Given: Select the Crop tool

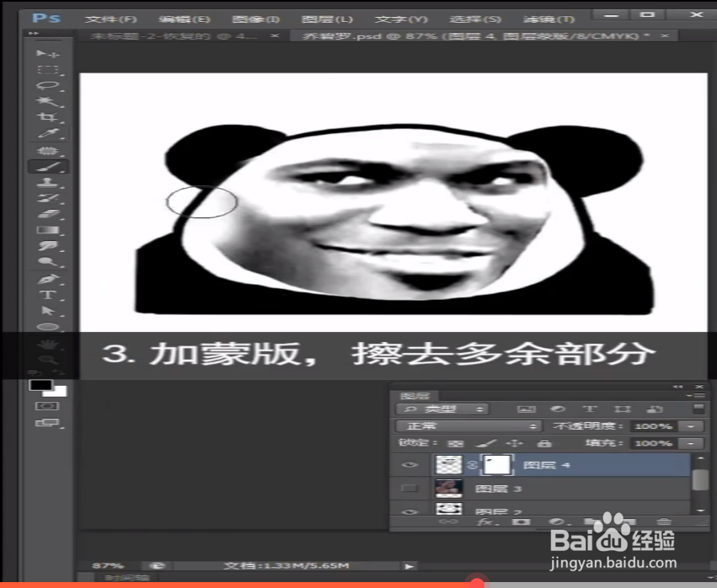Looking at the screenshot, I should tap(47, 117).
